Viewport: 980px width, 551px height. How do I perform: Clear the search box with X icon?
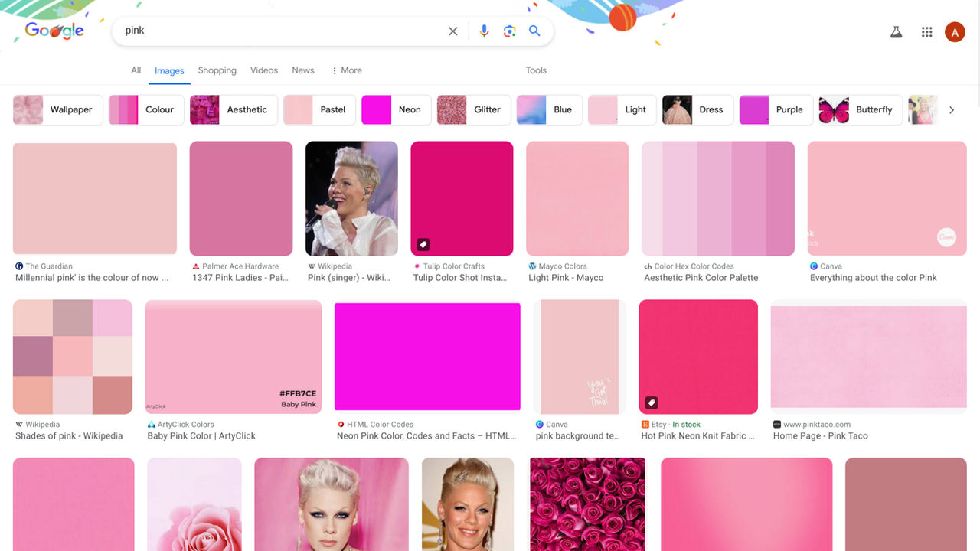coord(453,31)
